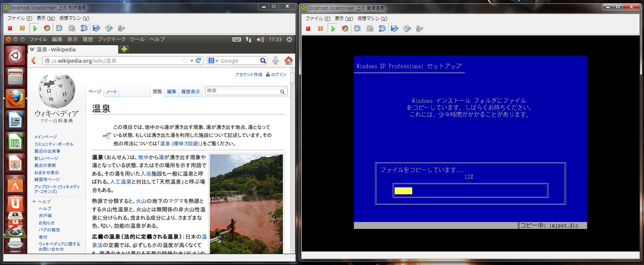Image resolution: width=644 pixels, height=265 pixels.
Task: Power off the 別府温泉 VM with the red stop icon
Action: coord(10,28)
